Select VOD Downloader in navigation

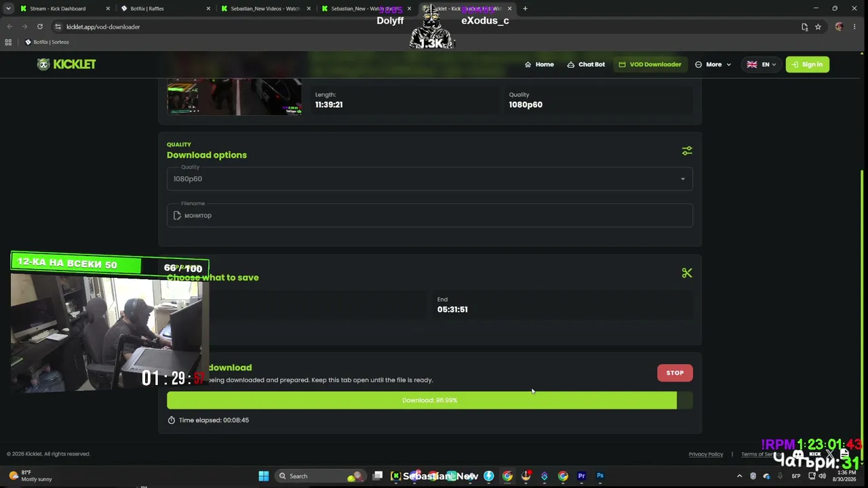(650, 64)
